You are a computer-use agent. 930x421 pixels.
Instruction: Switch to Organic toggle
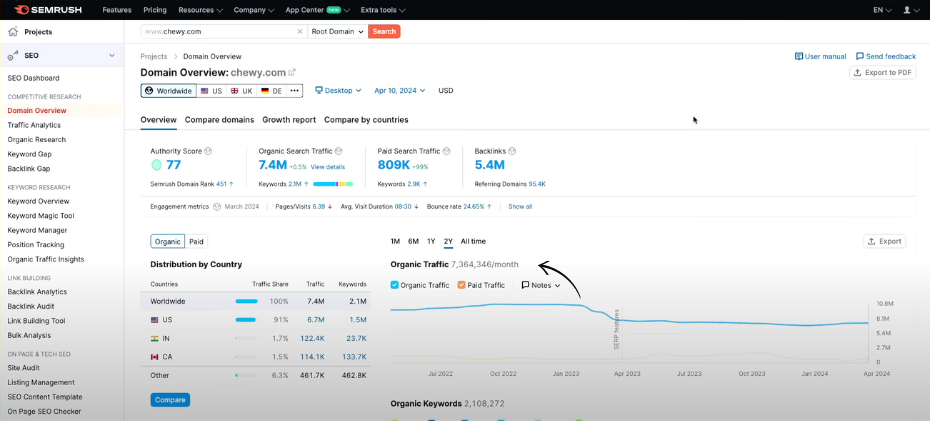coord(167,241)
